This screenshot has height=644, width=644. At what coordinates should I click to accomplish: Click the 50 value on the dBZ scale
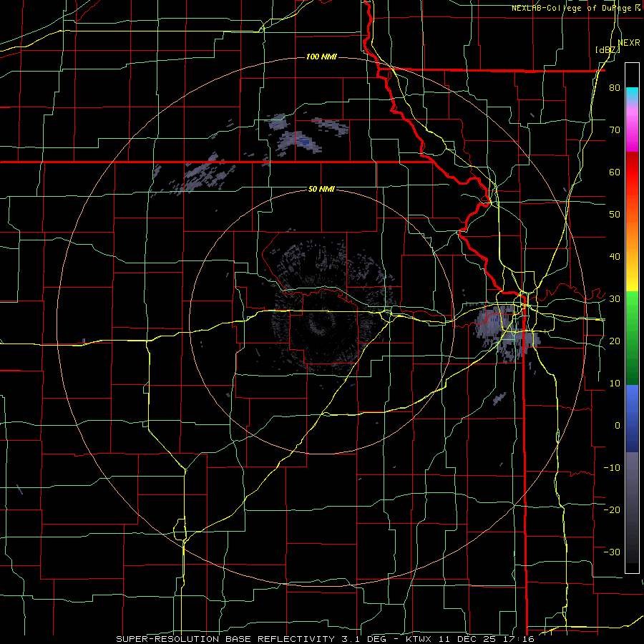pos(615,215)
